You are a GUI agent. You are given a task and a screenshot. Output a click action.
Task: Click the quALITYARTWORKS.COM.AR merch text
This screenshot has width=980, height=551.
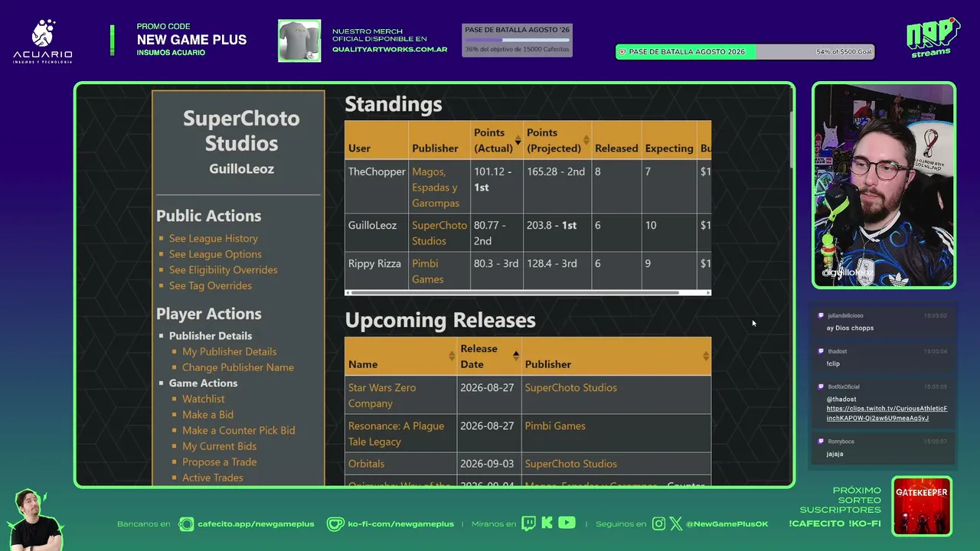[390, 50]
